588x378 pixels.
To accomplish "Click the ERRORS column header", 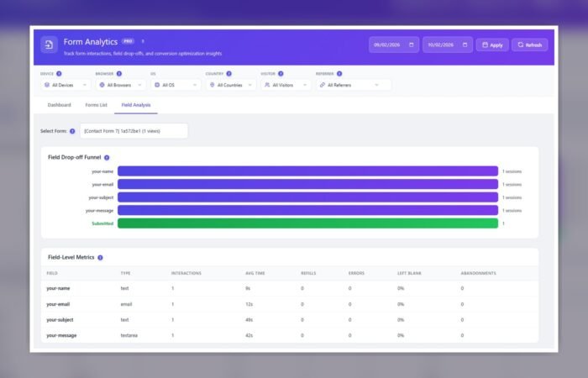I will pos(356,273).
